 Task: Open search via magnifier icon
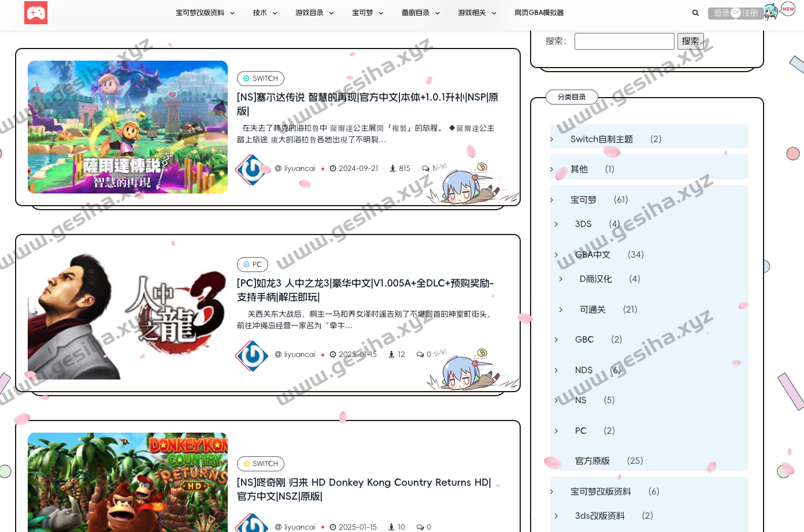point(695,13)
